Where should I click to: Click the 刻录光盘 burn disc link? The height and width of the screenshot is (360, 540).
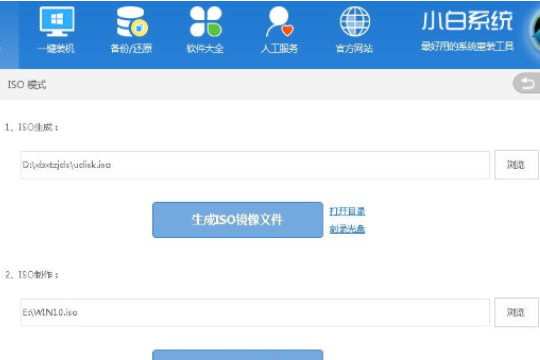(347, 229)
